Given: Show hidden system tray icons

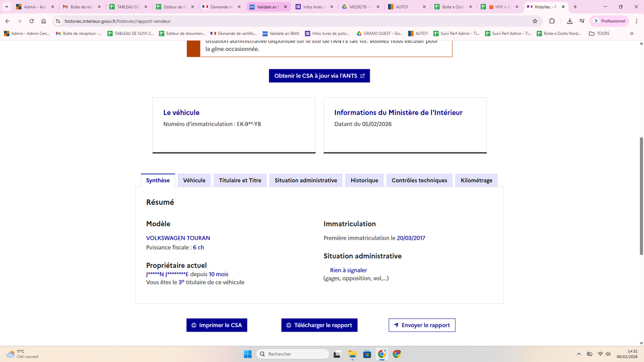Looking at the screenshot, I should coord(579,354).
